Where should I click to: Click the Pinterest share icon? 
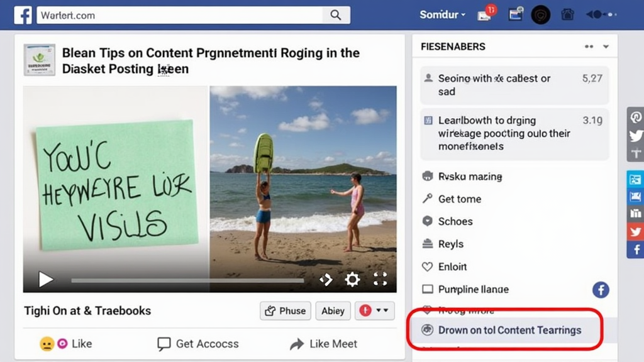coord(636,118)
